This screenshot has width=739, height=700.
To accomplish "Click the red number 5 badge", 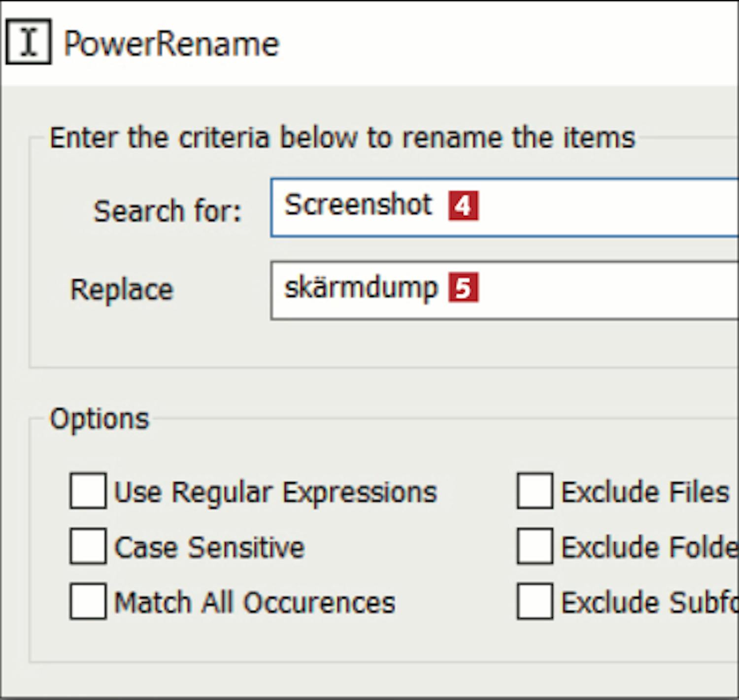I will coord(463,288).
